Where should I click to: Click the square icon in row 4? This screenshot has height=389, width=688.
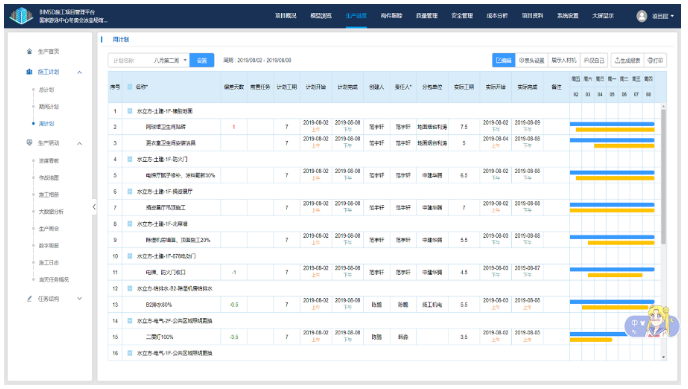pyautogui.click(x=130, y=159)
